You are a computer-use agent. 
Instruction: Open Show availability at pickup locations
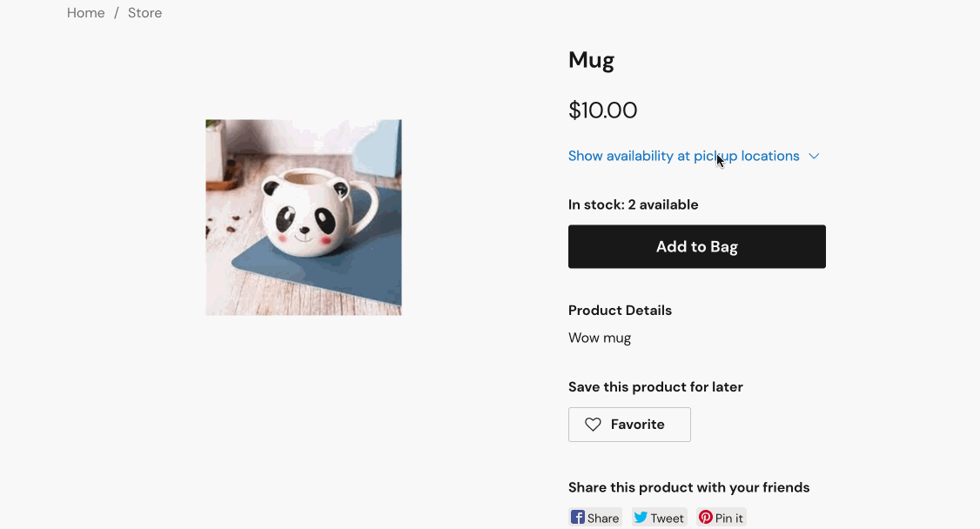pos(683,157)
